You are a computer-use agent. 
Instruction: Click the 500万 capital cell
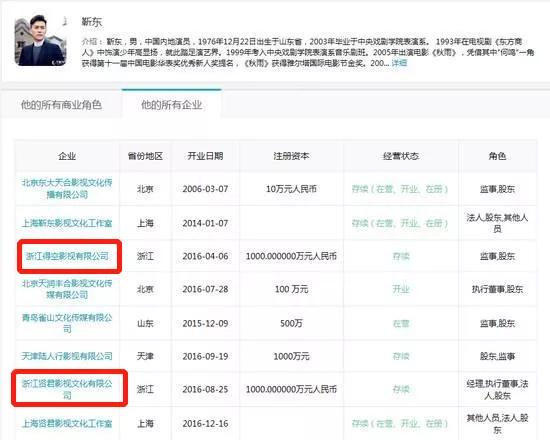(291, 323)
